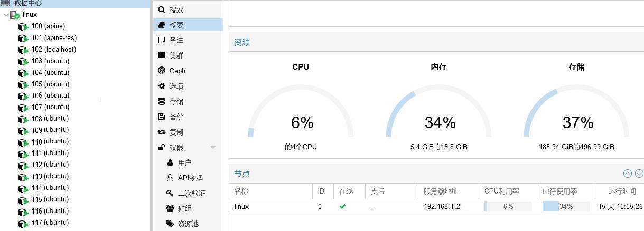
Task: Click the search magnifier icon
Action: click(162, 9)
